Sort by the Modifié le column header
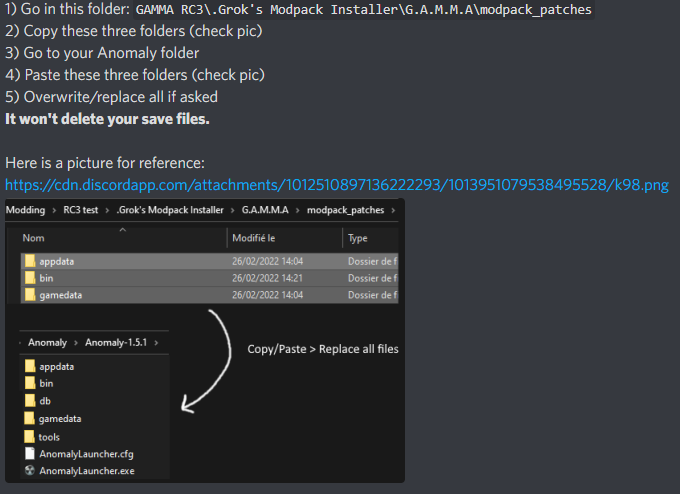 (x=254, y=238)
